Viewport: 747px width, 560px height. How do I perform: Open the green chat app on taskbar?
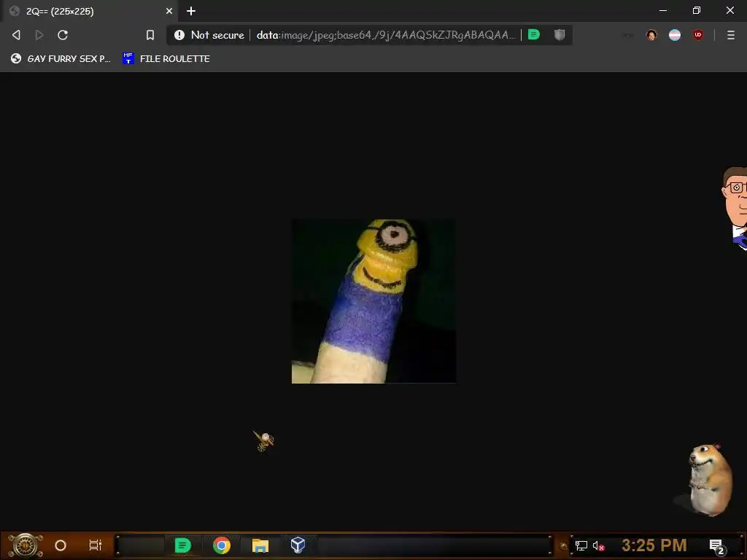[182, 545]
